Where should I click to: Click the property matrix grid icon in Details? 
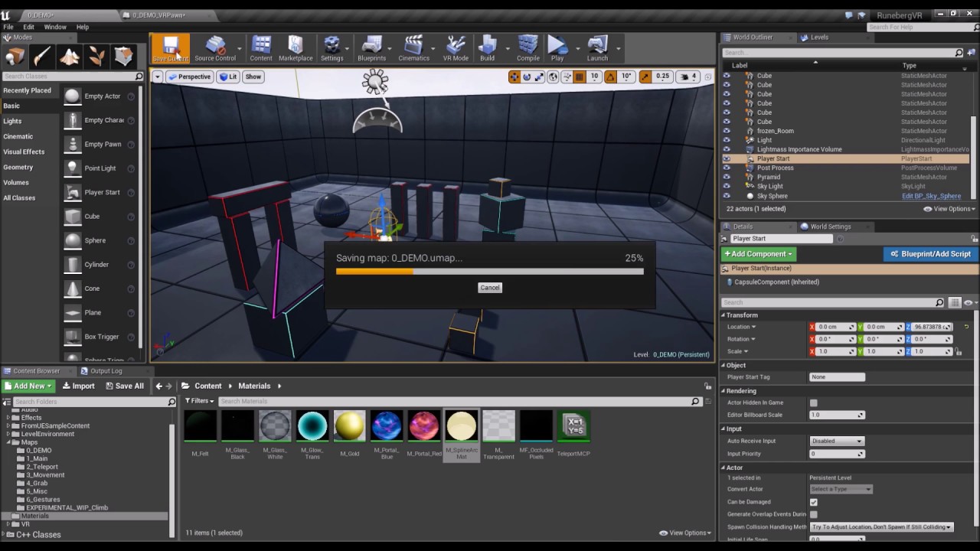coord(954,303)
